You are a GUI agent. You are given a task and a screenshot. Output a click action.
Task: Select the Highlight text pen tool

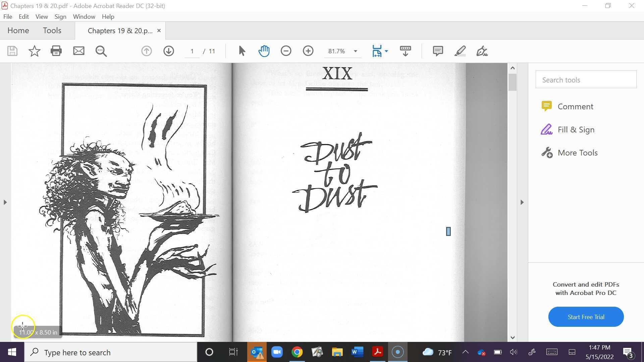click(x=460, y=51)
